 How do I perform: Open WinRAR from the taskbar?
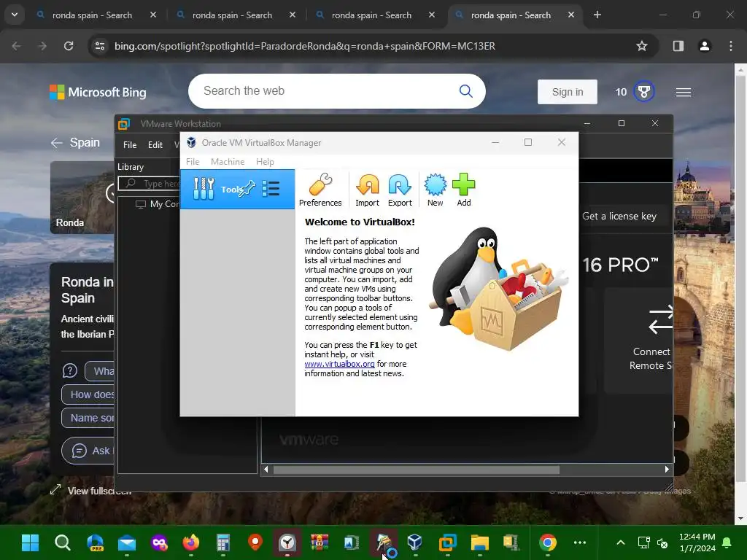coord(320,542)
